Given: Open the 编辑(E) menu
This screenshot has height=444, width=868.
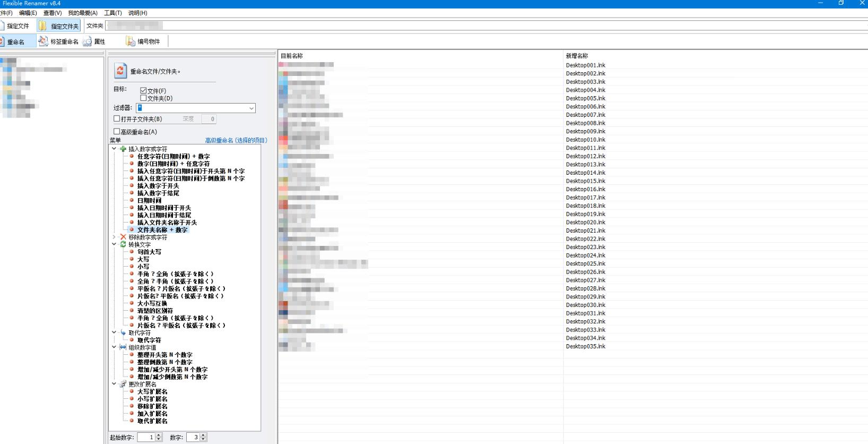Looking at the screenshot, I should point(28,13).
